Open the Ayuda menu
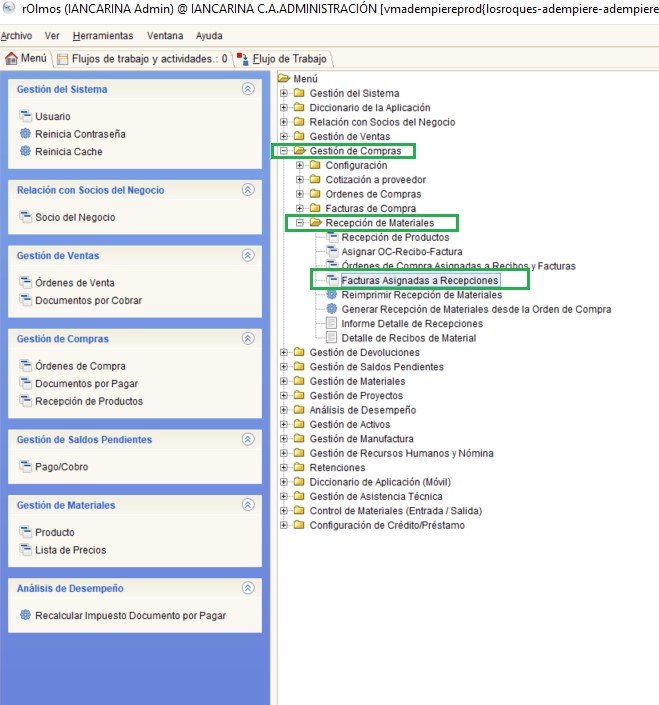Screen dimensions: 659x705 point(209,36)
